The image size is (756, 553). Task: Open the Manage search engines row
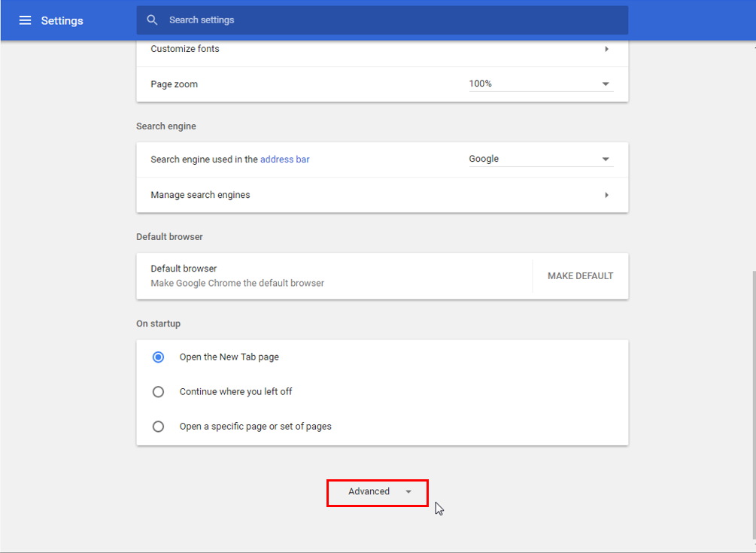click(382, 195)
